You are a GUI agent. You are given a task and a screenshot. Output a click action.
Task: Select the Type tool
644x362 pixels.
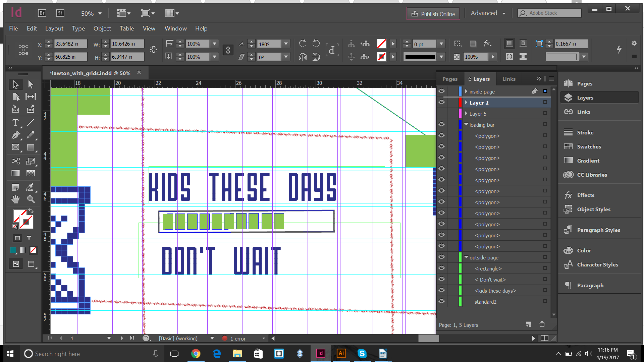15,123
